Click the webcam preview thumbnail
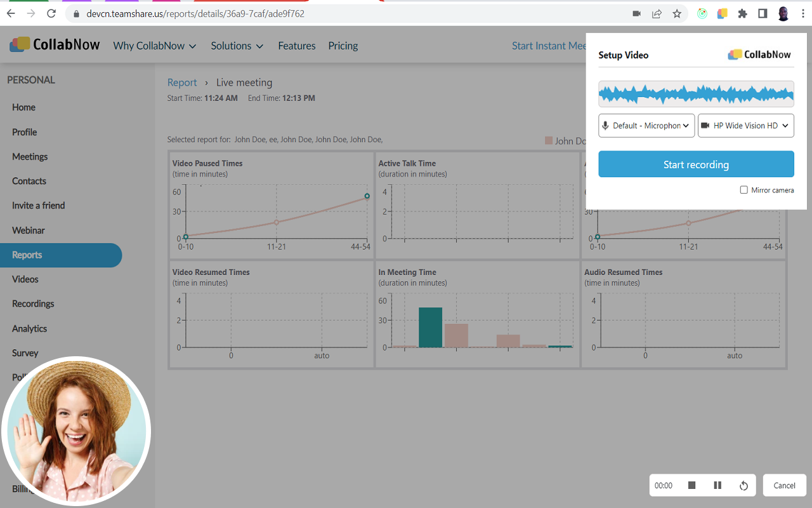The width and height of the screenshot is (812, 508). point(76,432)
